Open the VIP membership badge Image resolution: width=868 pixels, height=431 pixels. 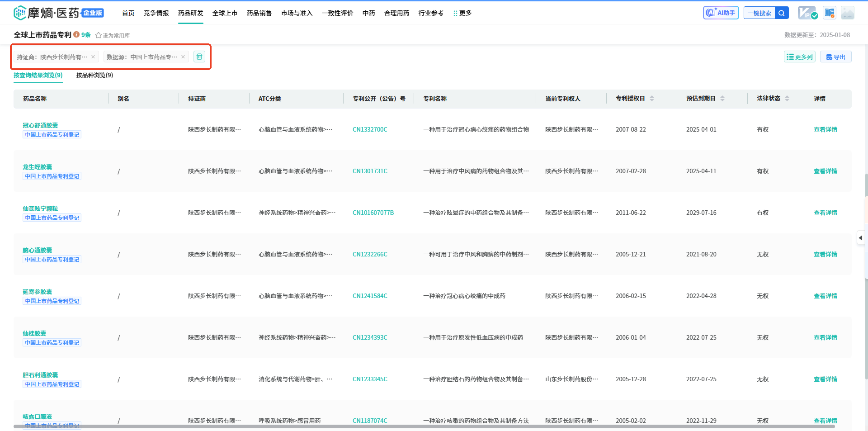tap(807, 13)
